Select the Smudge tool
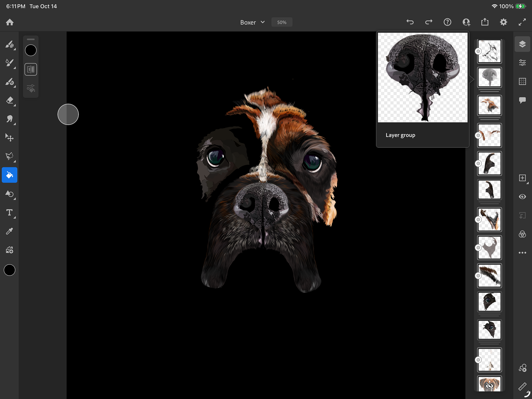The width and height of the screenshot is (532, 399). click(10, 119)
